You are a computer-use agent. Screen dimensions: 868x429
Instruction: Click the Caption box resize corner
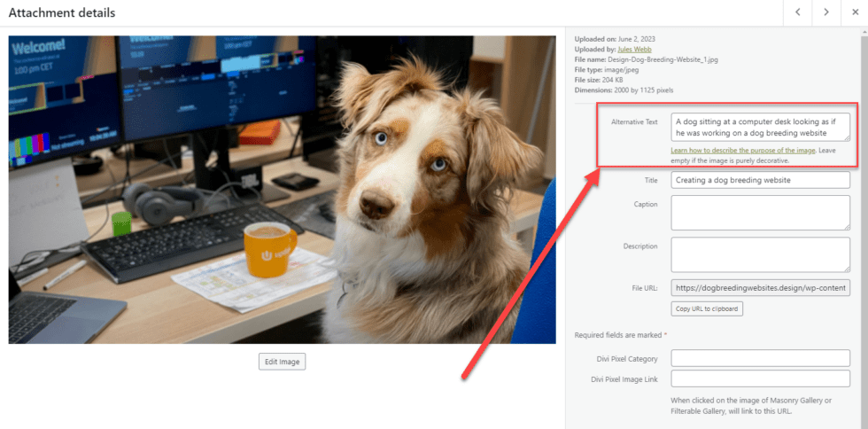point(846,226)
